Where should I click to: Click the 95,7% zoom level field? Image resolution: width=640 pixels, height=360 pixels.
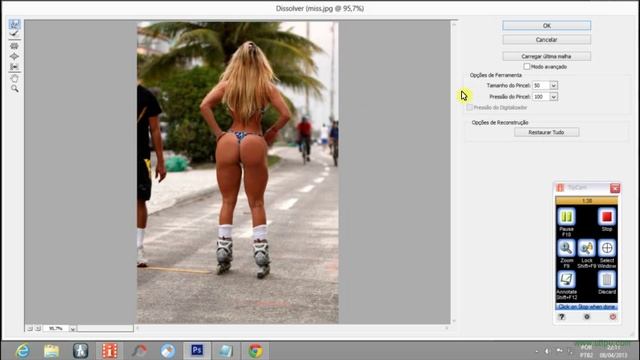pyautogui.click(x=56, y=328)
